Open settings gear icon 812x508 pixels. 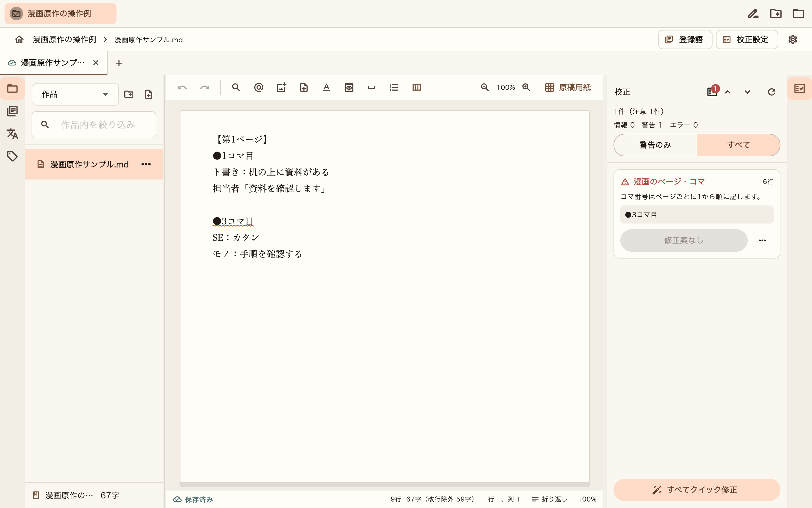[x=793, y=40]
